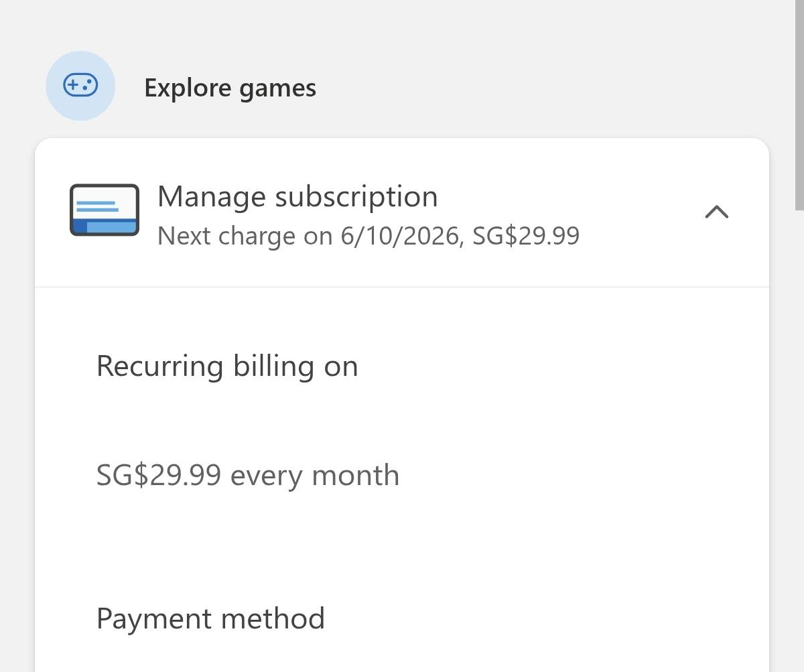Image resolution: width=804 pixels, height=672 pixels.
Task: Click the Manage subscription heading
Action: (297, 197)
